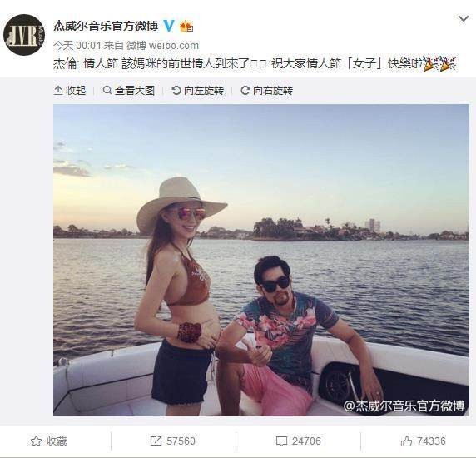This screenshot has width=476, height=458.
Task: Open the 杰威尔音乐官方微博 account name
Action: click(106, 26)
